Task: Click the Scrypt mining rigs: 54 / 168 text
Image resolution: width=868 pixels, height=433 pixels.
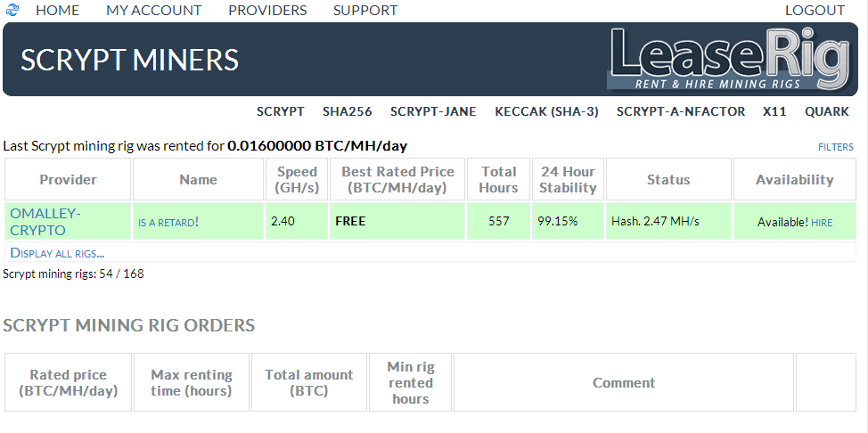Action: (74, 274)
